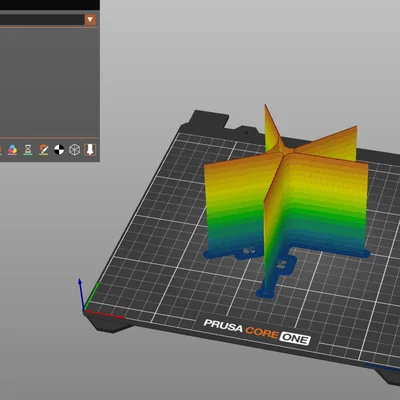This screenshot has height=400, width=400.
Task: Open the legend view-type dropdown arrow
Action: point(90,20)
